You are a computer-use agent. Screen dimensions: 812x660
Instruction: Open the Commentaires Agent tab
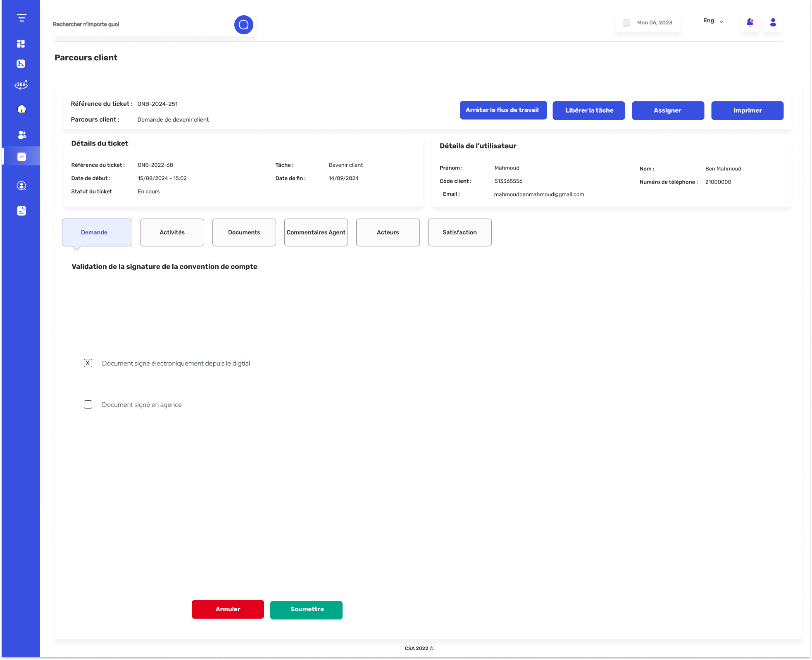(316, 232)
